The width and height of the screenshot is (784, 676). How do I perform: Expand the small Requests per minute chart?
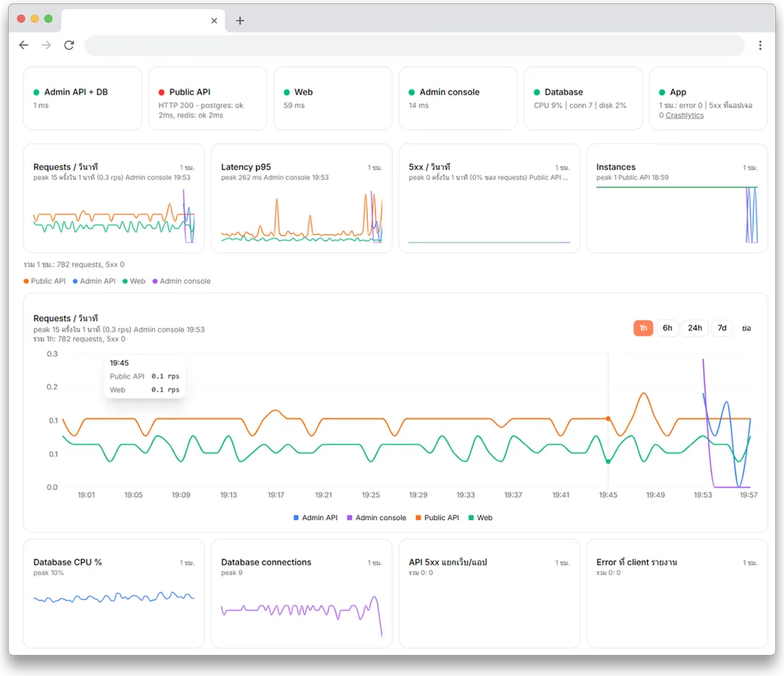(114, 199)
